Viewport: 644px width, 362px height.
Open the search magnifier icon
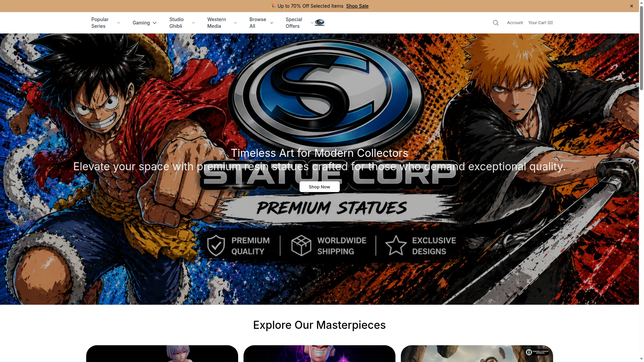495,23
